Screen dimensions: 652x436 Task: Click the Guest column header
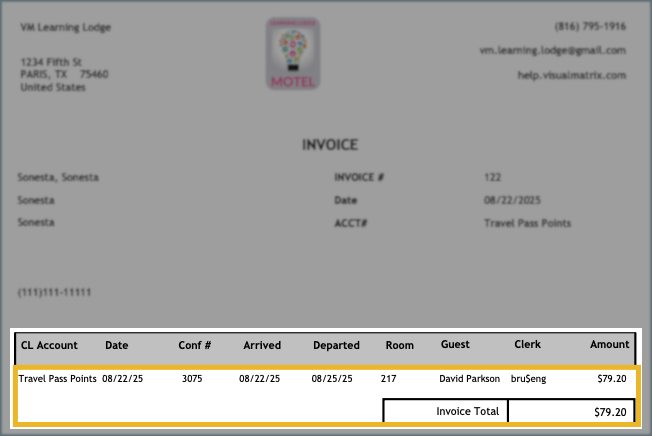[455, 345]
